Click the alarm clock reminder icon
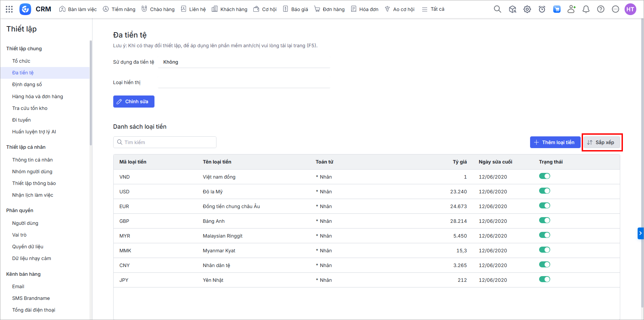The height and width of the screenshot is (320, 644). [542, 9]
